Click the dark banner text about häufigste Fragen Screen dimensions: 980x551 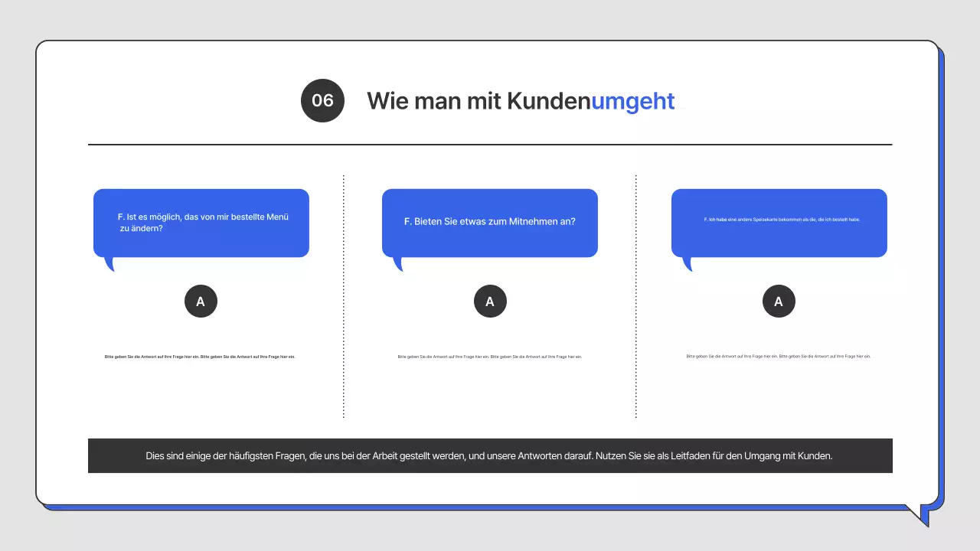pos(490,455)
